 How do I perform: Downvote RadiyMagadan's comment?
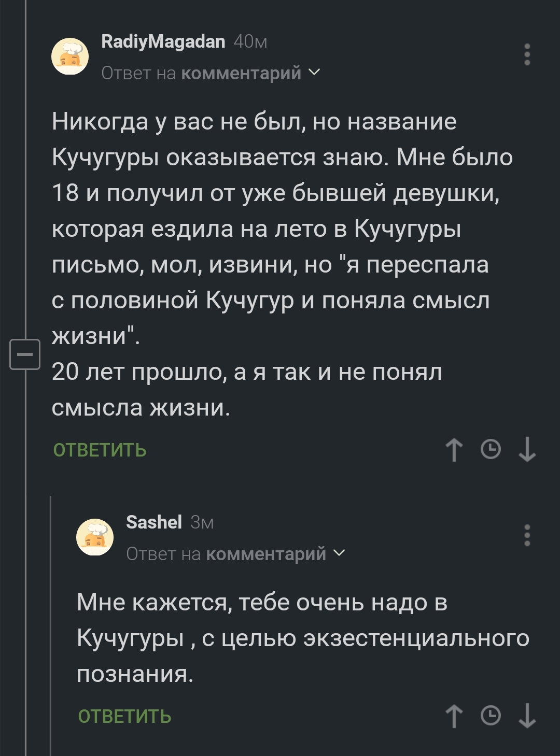pyautogui.click(x=527, y=449)
